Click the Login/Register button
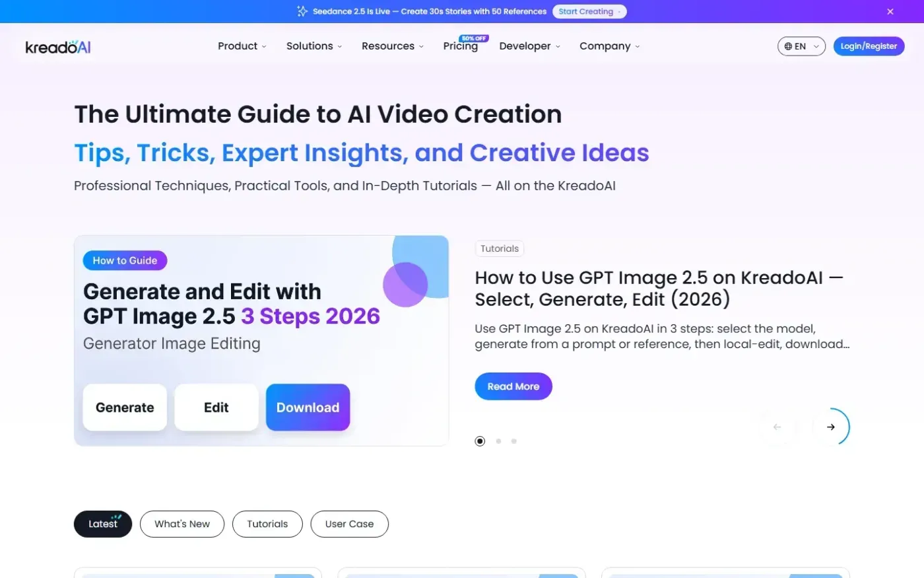The image size is (924, 578). (869, 46)
